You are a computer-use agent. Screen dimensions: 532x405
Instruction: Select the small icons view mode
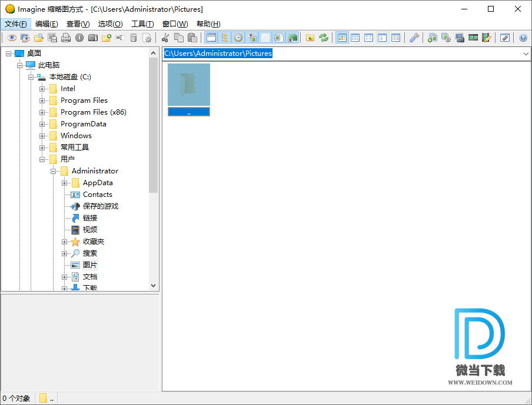[369, 38]
